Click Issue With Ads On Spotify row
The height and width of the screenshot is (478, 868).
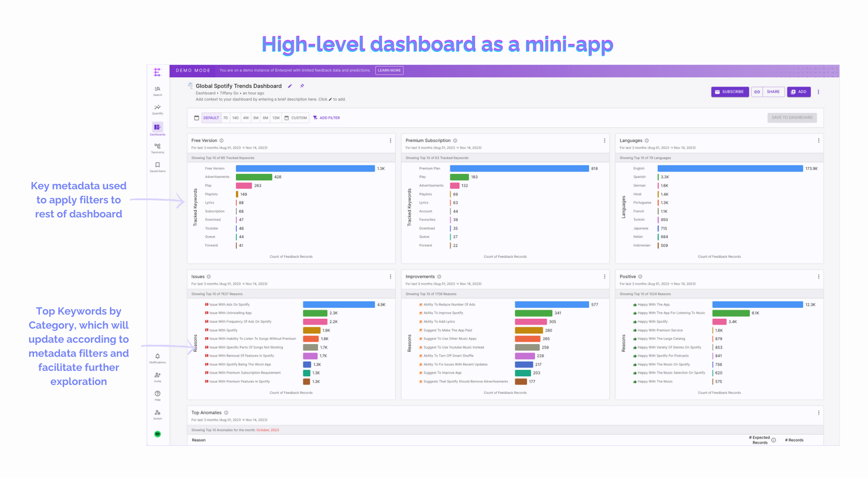295,305
